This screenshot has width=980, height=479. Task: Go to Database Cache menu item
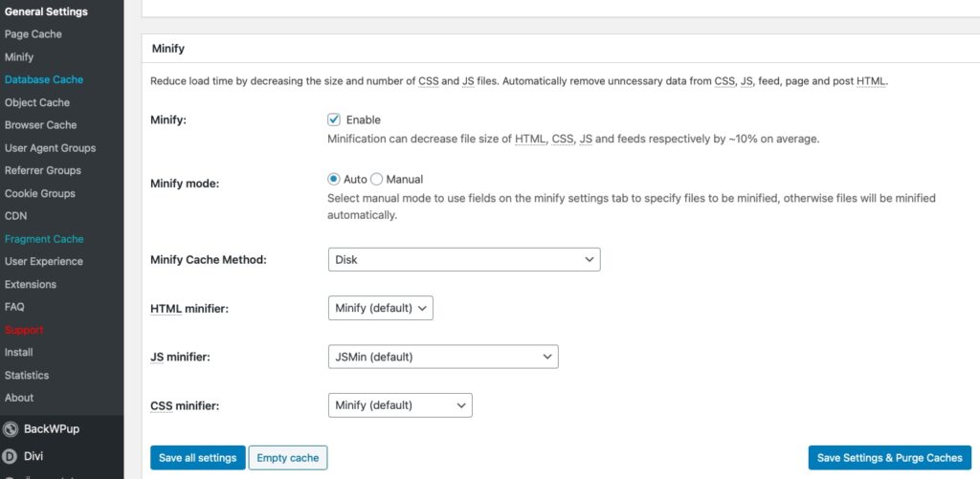click(x=44, y=79)
